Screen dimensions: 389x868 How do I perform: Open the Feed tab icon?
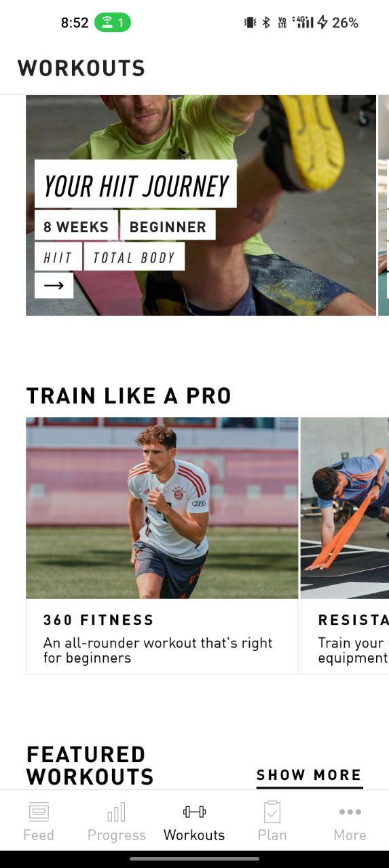click(39, 811)
